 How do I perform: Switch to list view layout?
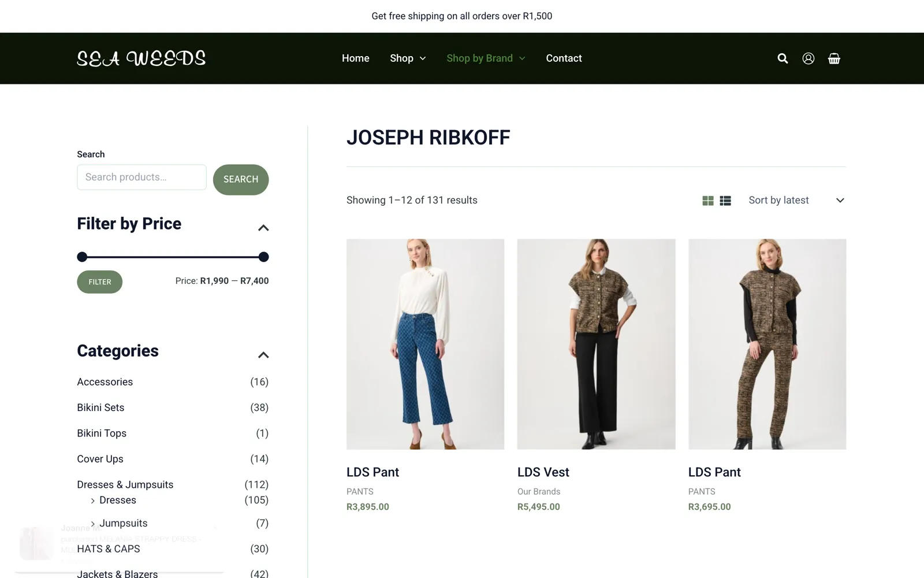pos(725,201)
